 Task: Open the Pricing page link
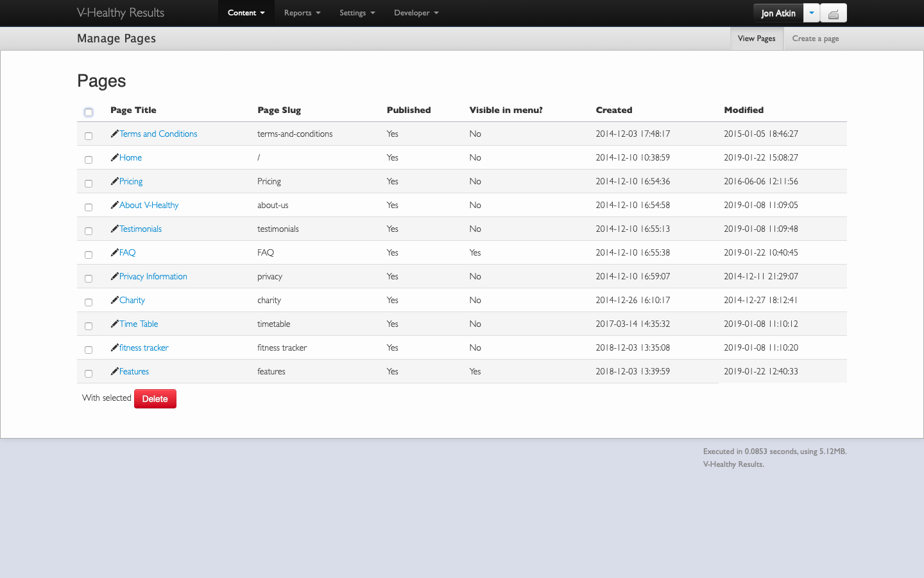pyautogui.click(x=131, y=181)
